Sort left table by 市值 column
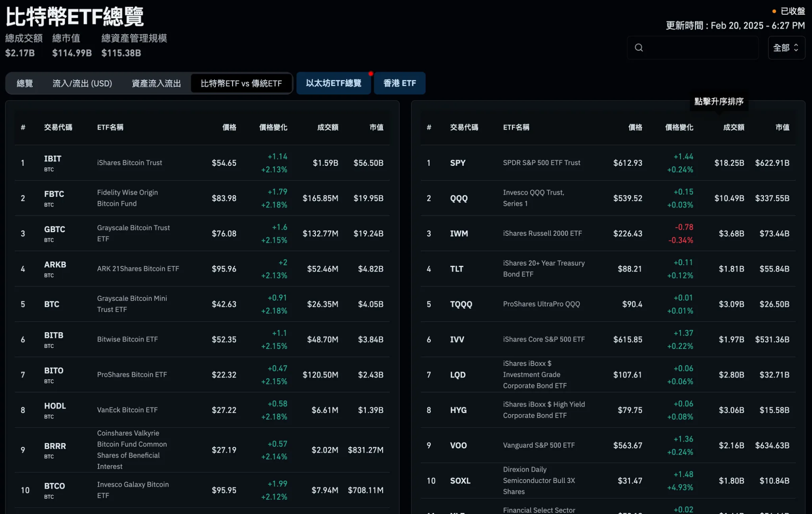 click(x=376, y=127)
